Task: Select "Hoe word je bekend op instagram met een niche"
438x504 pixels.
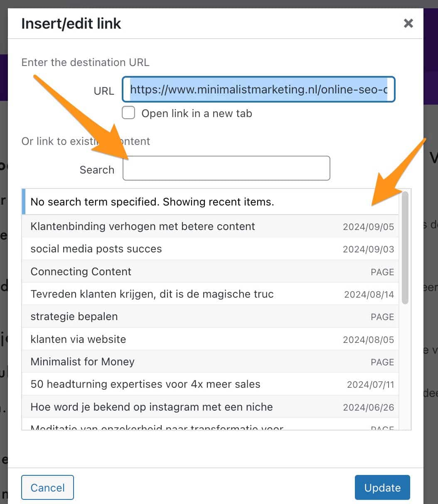Action: click(x=151, y=407)
